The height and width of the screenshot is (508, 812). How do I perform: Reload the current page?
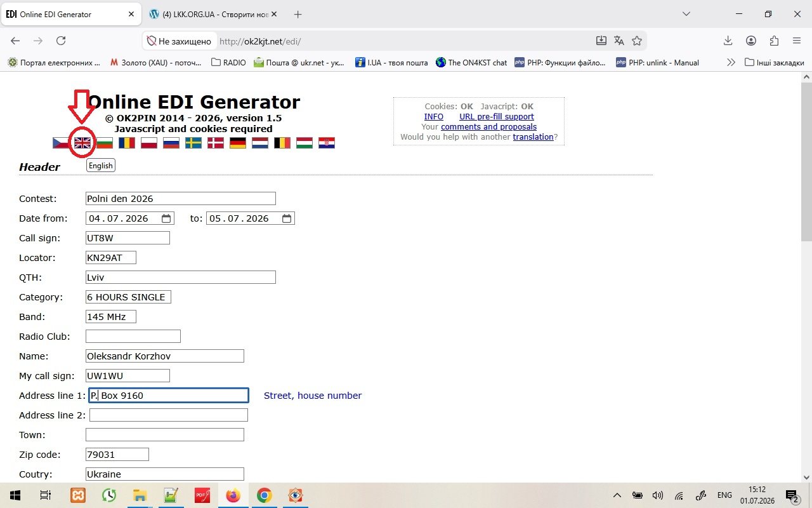pyautogui.click(x=61, y=41)
